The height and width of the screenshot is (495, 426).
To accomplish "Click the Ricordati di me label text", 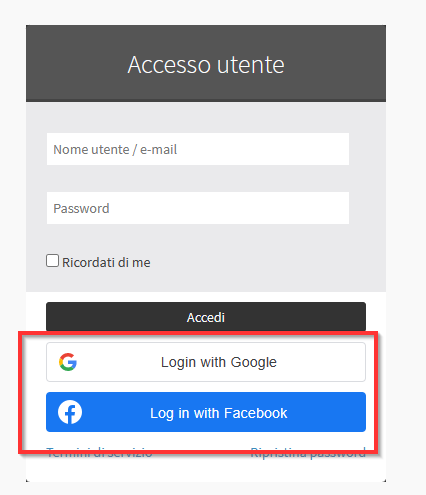I will coord(106,263).
